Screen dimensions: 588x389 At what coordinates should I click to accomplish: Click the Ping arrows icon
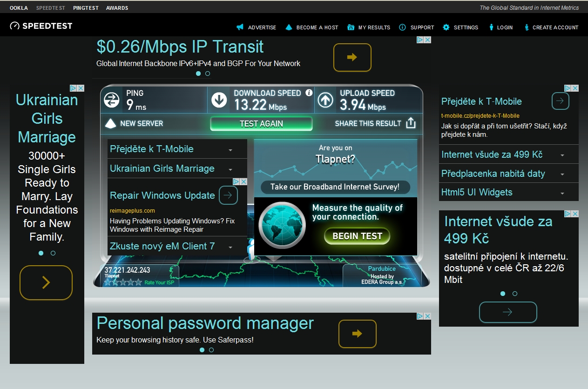112,100
